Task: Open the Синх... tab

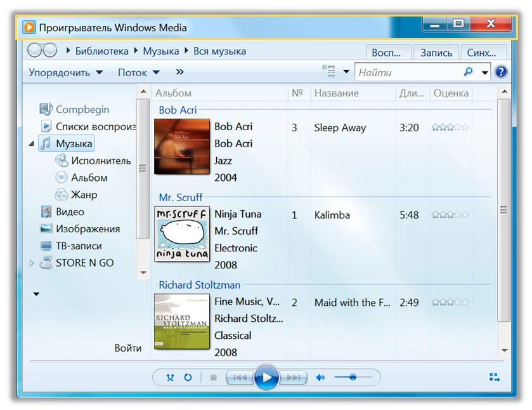Action: click(x=484, y=53)
